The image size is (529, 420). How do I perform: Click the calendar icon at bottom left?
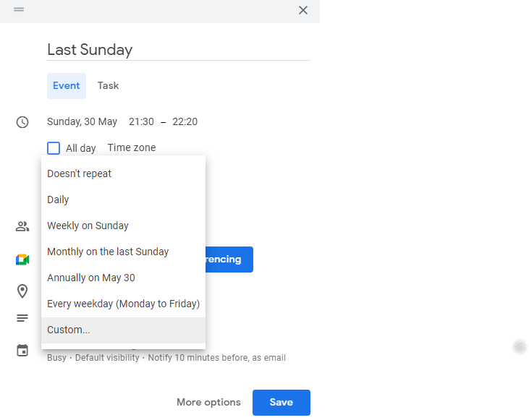[22, 351]
